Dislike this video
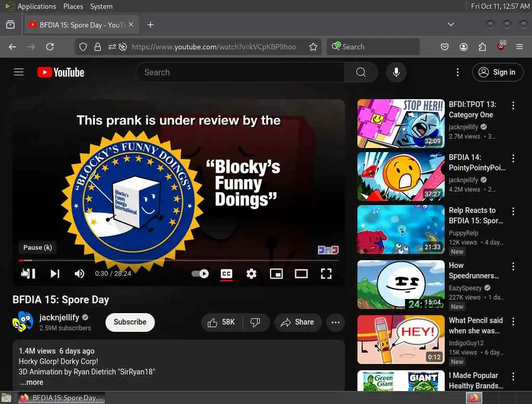The image size is (532, 404). 255,322
